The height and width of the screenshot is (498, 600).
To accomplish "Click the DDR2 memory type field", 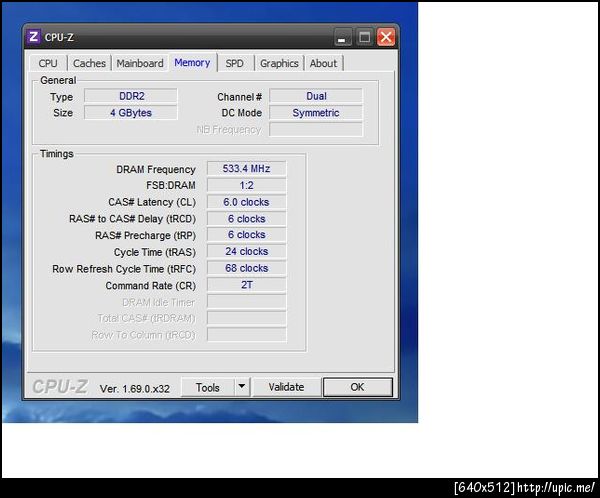I will (131, 96).
